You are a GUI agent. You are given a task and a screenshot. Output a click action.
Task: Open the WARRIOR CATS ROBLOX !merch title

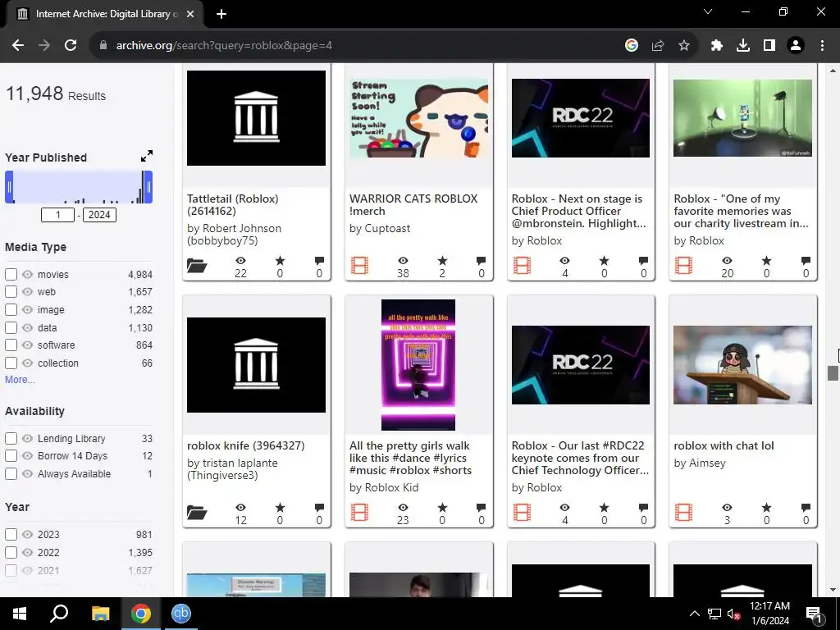[x=413, y=204]
